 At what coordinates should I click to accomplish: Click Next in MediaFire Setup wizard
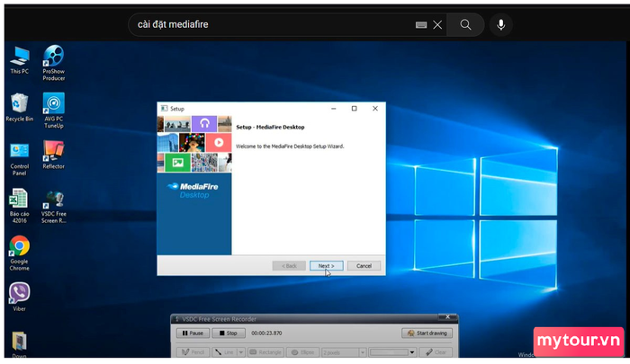pyautogui.click(x=326, y=266)
